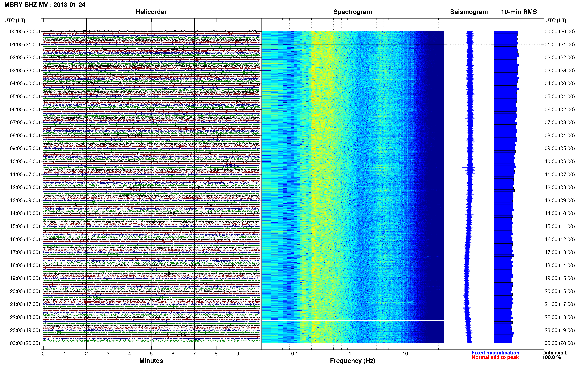Click the right '23:00 (19:00)' time label
The image size is (588, 368).
pyautogui.click(x=560, y=330)
